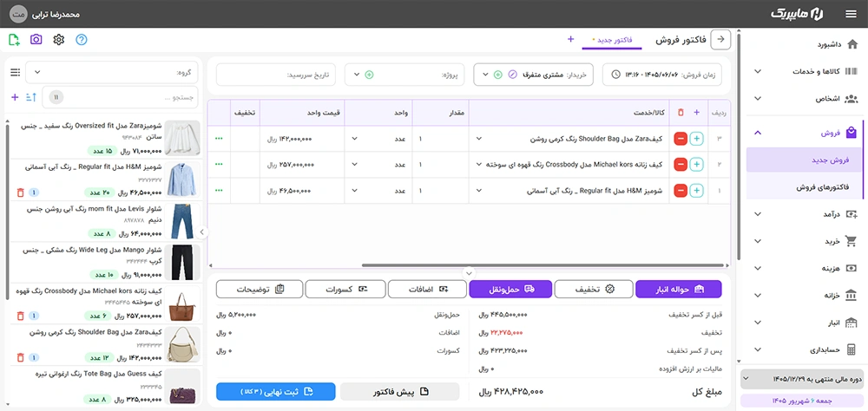This screenshot has width=868, height=411.
Task: Click the trash icon in table header
Action: pos(681,113)
